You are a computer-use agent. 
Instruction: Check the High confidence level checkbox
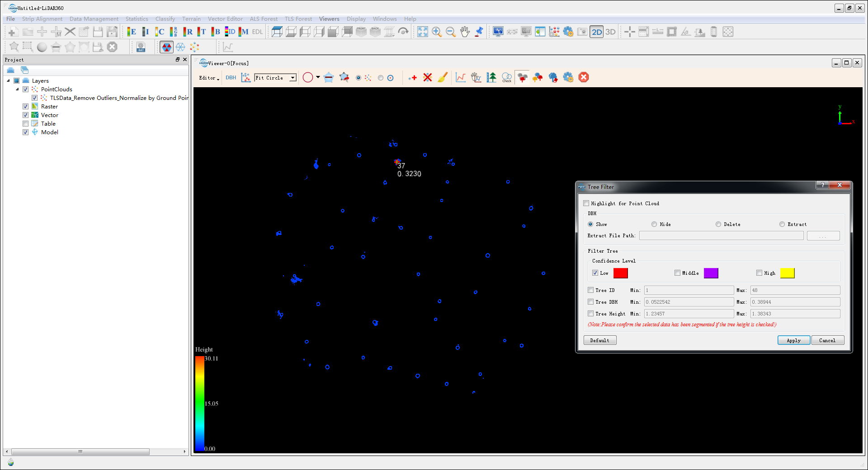click(759, 273)
